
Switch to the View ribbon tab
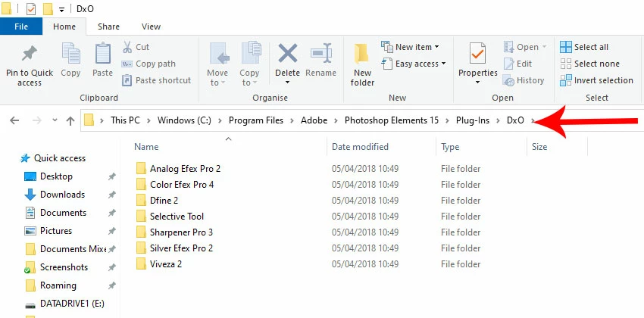(151, 26)
